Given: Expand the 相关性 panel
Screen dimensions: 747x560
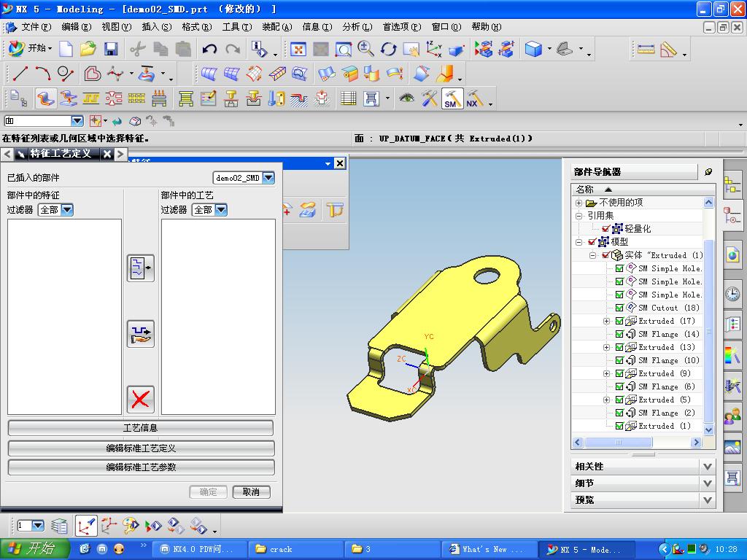Looking at the screenshot, I should (x=708, y=467).
